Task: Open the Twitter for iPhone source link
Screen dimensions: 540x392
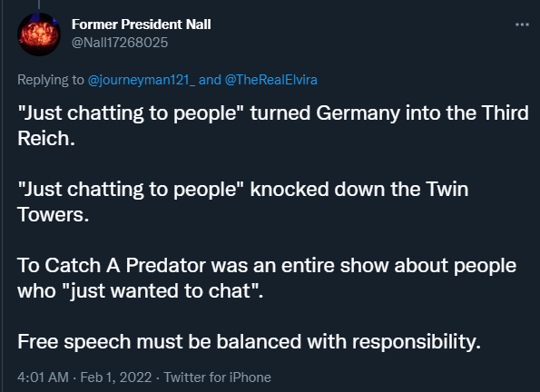Action: pyautogui.click(x=217, y=377)
